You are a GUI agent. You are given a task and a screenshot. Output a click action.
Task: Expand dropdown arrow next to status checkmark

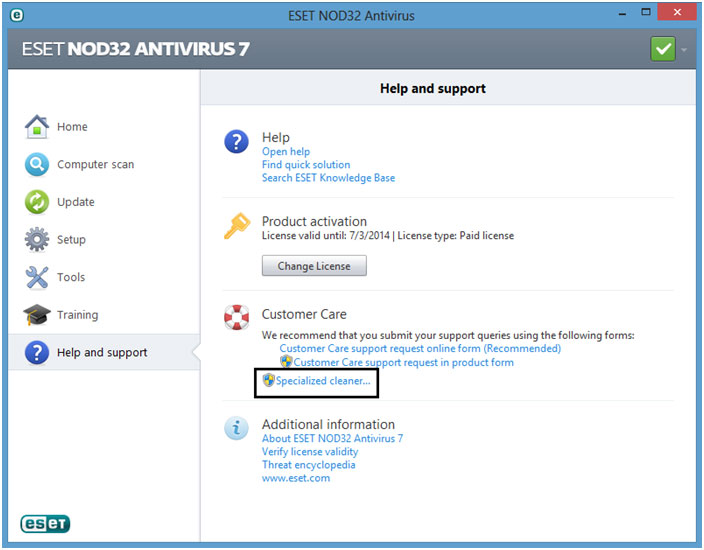tap(684, 50)
